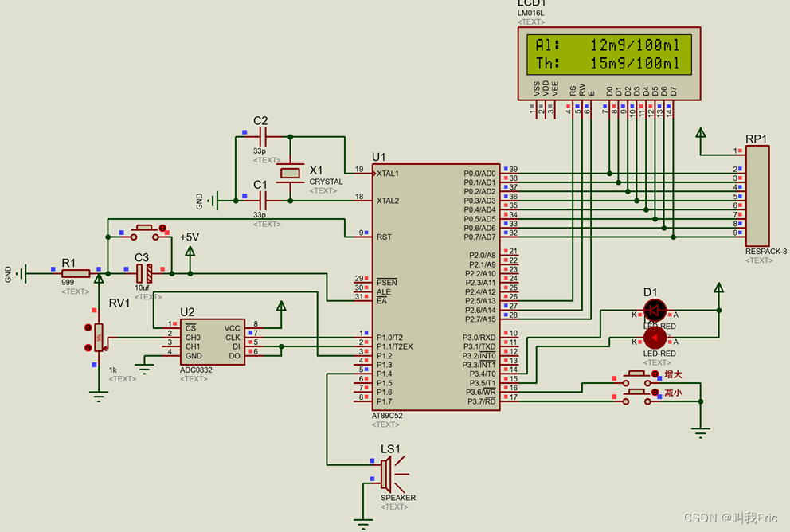Select the +5V power terminal arrow
Screen dimensions: 790x532
point(190,251)
